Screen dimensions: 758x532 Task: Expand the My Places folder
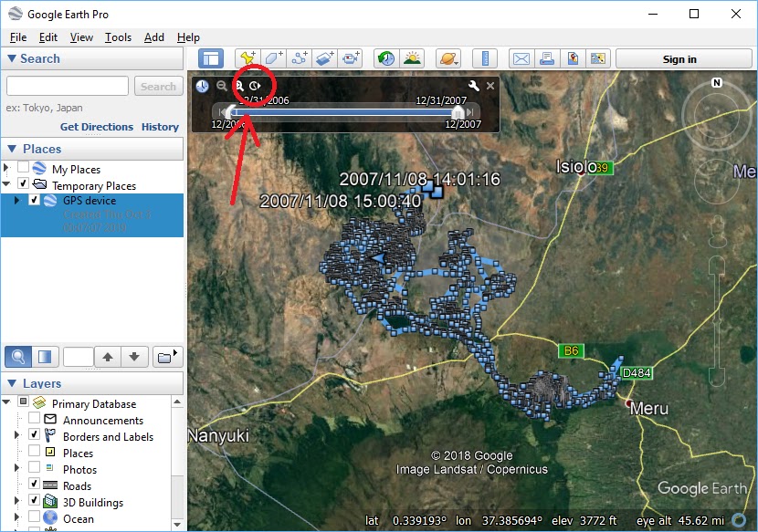(6, 169)
